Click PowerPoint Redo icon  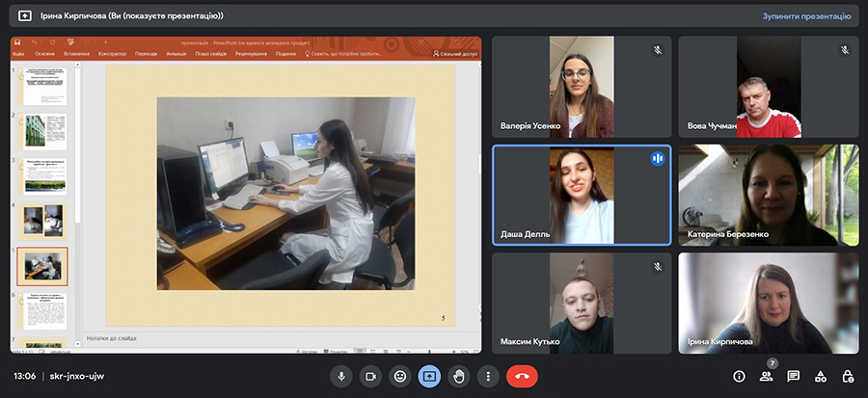click(53, 42)
